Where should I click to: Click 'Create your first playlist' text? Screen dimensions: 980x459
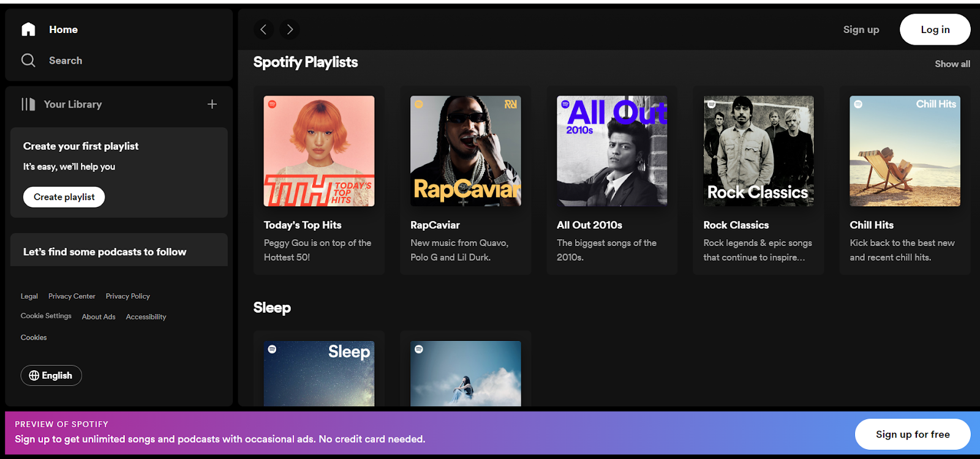click(81, 146)
